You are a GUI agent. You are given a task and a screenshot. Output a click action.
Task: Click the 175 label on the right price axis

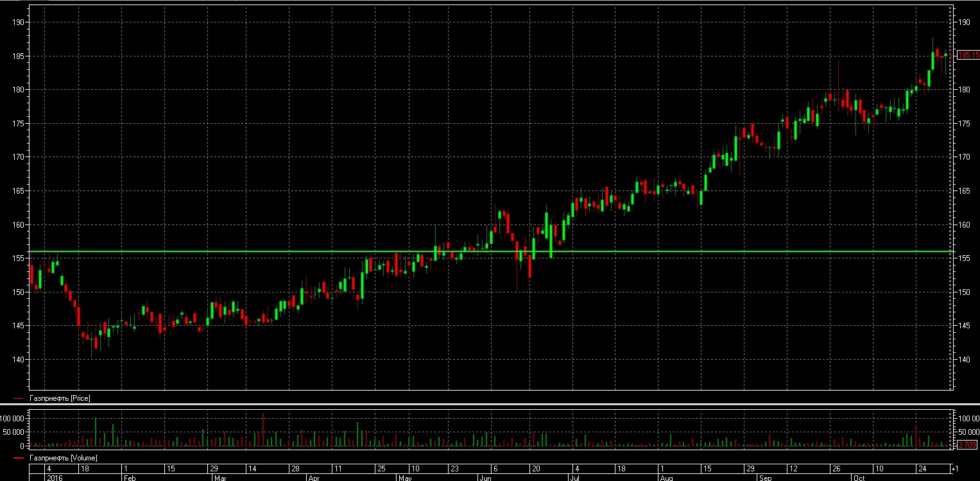[963, 124]
